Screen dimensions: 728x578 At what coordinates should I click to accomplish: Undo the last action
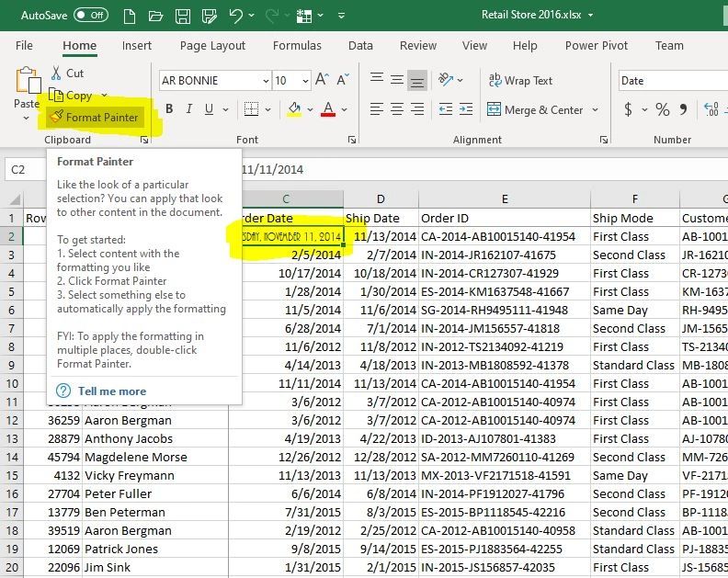coord(236,17)
